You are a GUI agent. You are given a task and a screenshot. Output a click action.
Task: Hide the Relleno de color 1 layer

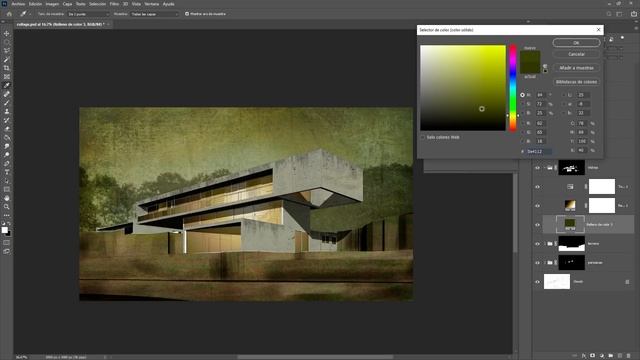click(x=537, y=224)
